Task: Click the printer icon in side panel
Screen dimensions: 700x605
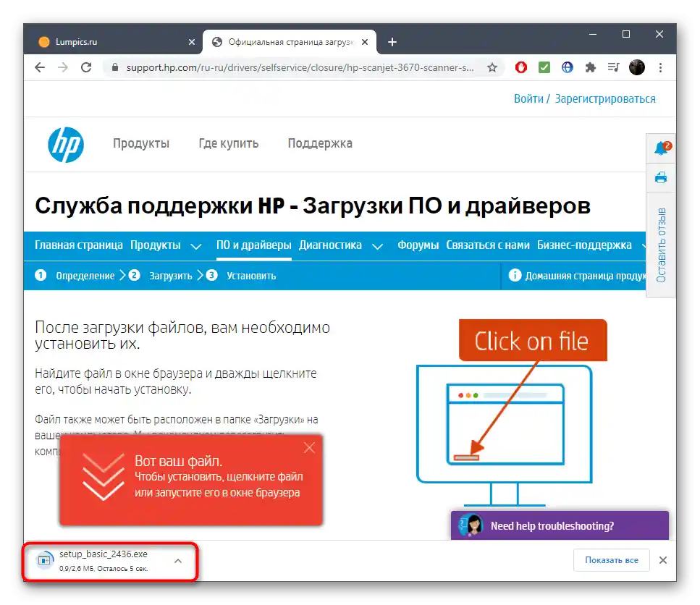Action: (x=661, y=177)
